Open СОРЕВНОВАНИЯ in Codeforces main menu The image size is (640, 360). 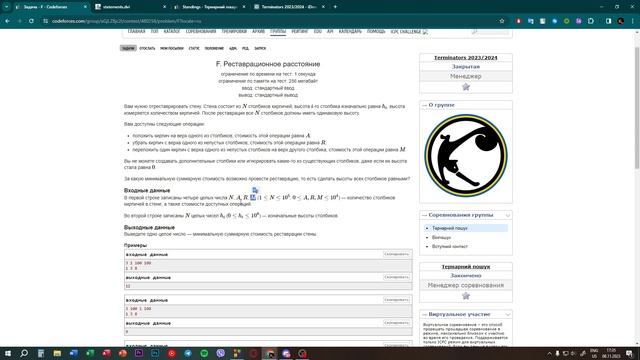(201, 31)
